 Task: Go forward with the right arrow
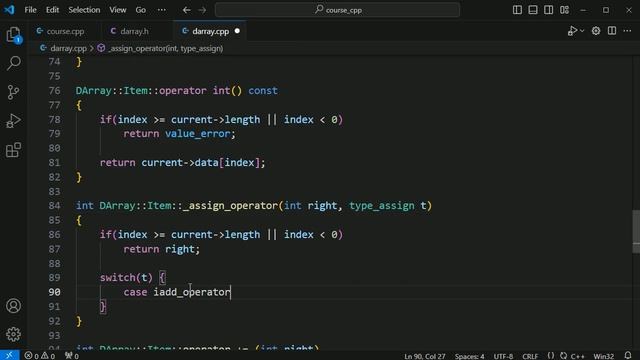point(202,10)
